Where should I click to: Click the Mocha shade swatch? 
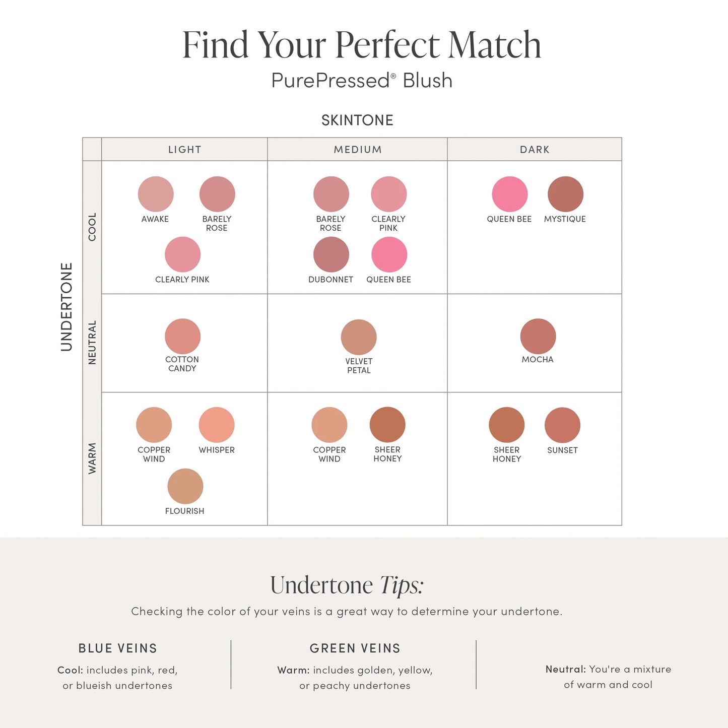tap(538, 336)
